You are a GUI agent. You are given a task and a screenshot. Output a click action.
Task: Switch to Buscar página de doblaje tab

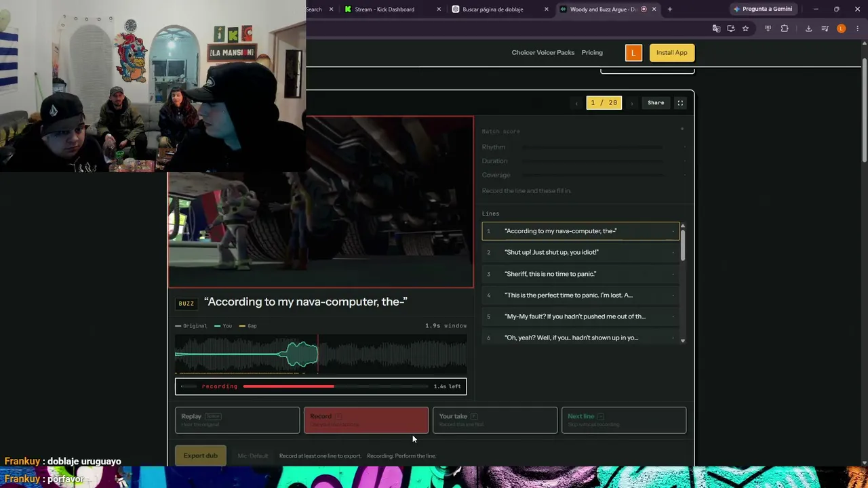tap(499, 9)
